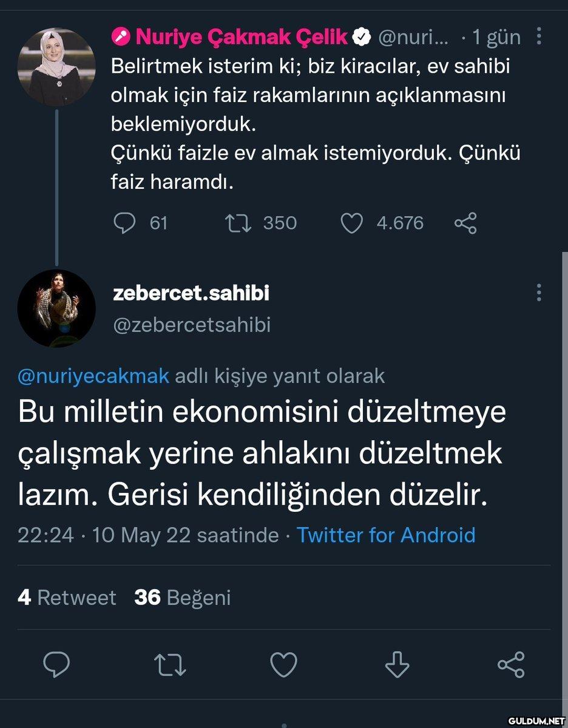
Task: Like the zebercet.sahibi tweet
Action: [283, 665]
